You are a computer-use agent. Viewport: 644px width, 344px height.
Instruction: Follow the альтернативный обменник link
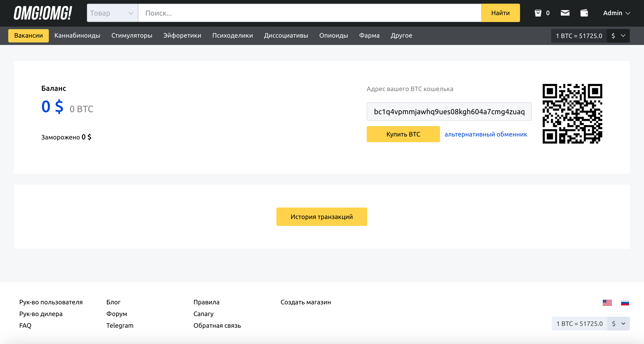pyautogui.click(x=485, y=134)
